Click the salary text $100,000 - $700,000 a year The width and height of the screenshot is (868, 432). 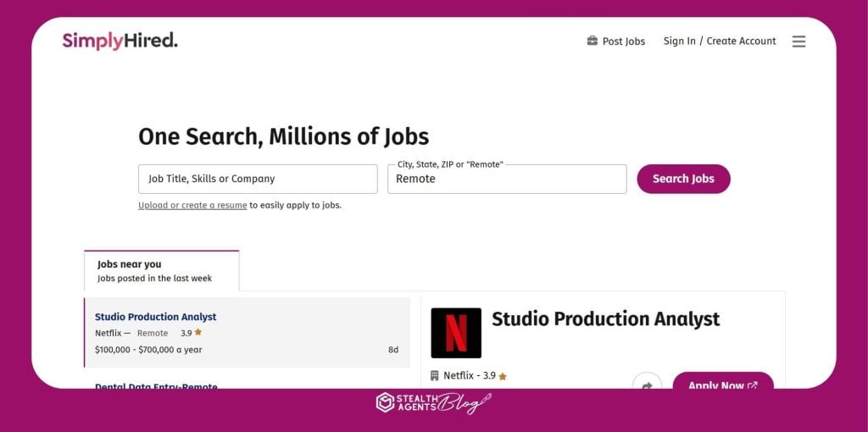click(x=148, y=350)
